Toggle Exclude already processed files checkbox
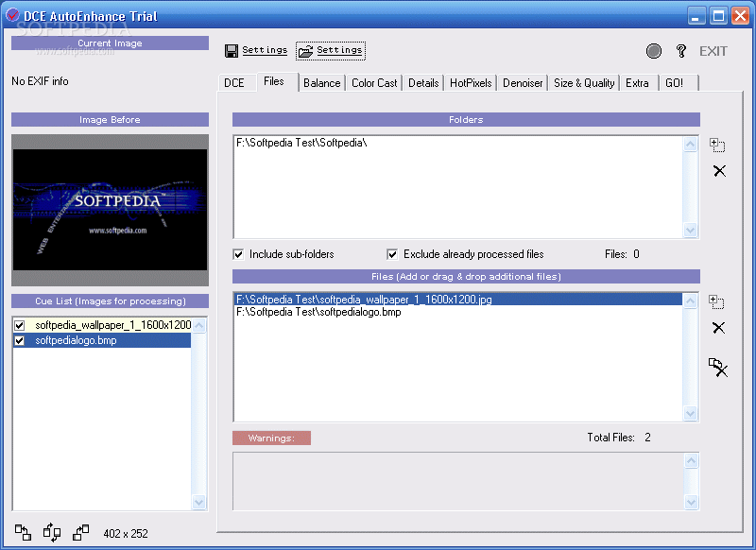This screenshot has height=550, width=756. pyautogui.click(x=392, y=254)
